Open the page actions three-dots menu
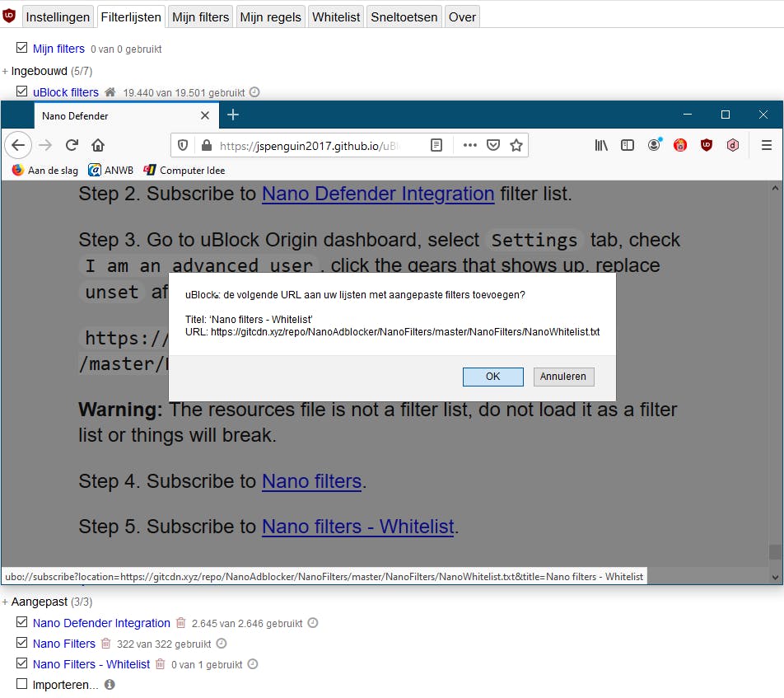The height and width of the screenshot is (698, 784). click(x=470, y=146)
